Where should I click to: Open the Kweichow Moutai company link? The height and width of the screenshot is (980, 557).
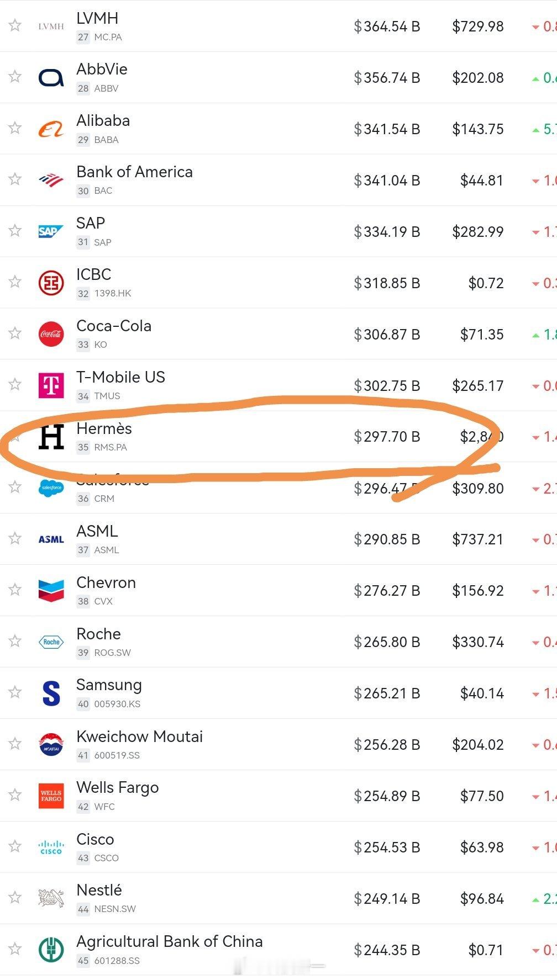point(139,737)
